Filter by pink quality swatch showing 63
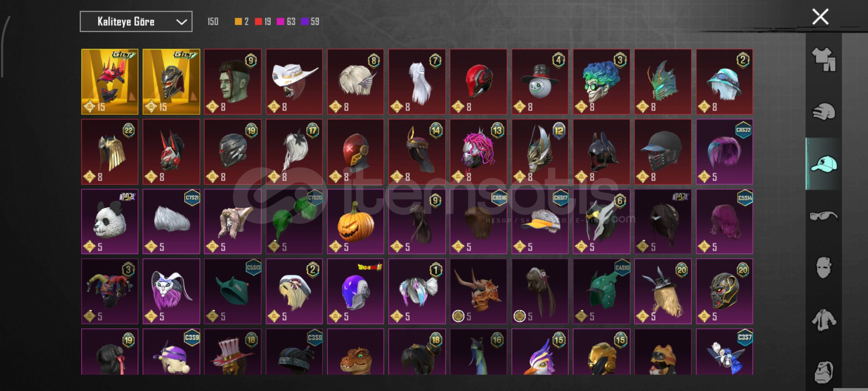 (286, 22)
